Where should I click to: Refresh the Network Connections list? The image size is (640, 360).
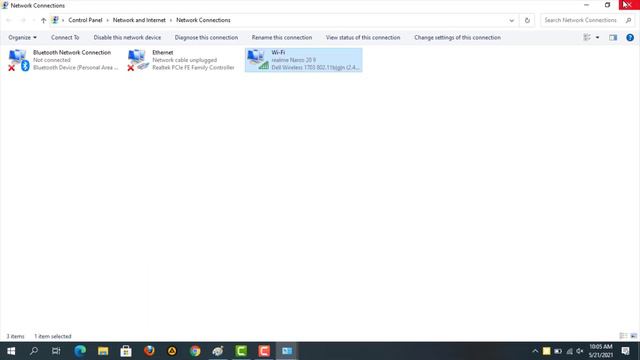click(527, 20)
